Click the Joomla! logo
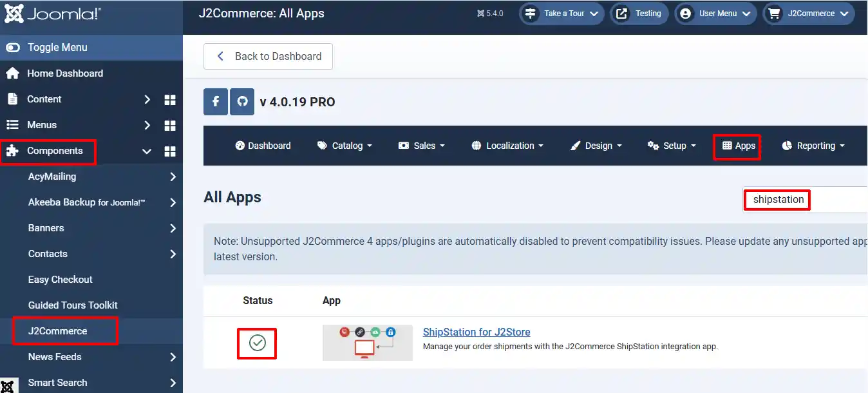The height and width of the screenshot is (393, 868). pos(53,14)
